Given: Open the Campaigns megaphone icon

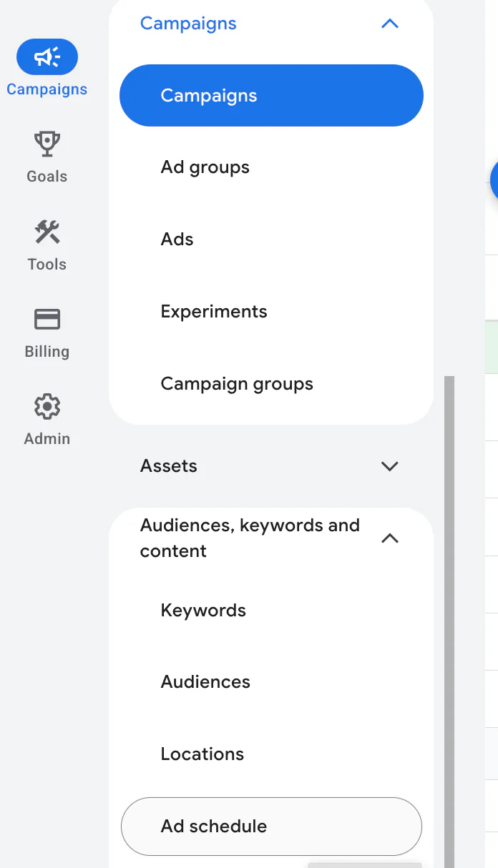Looking at the screenshot, I should coord(47,56).
